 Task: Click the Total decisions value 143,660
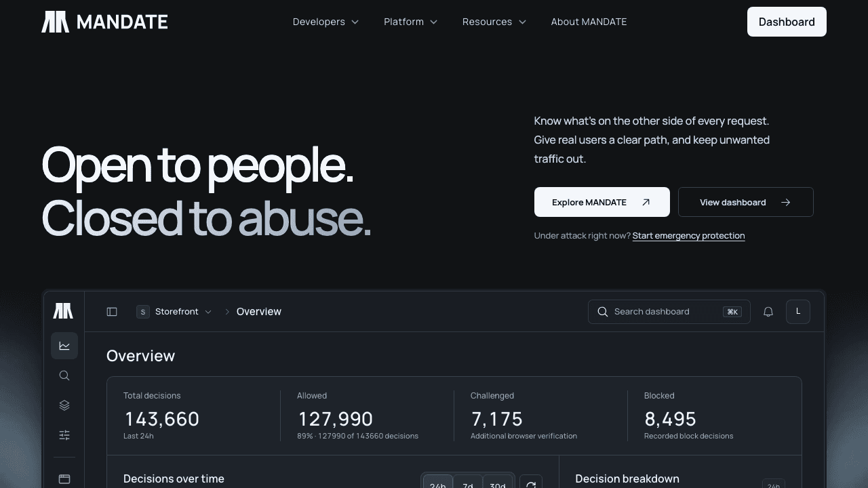(161, 419)
